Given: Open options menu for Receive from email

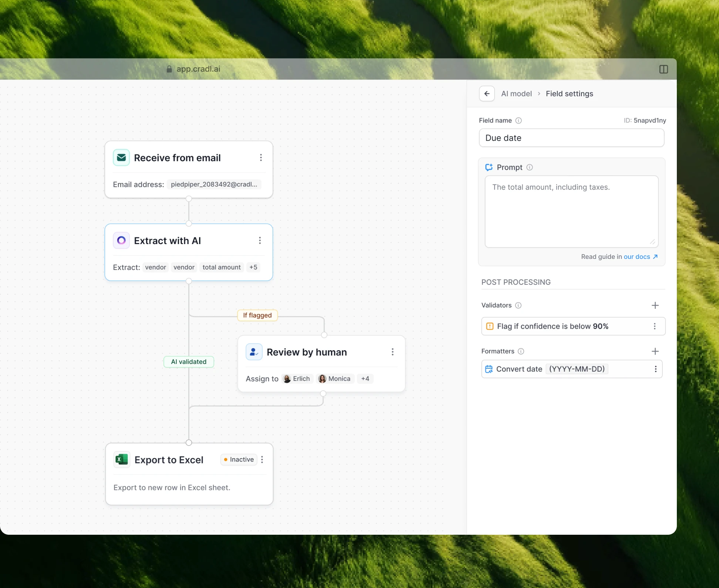Looking at the screenshot, I should coord(261,158).
